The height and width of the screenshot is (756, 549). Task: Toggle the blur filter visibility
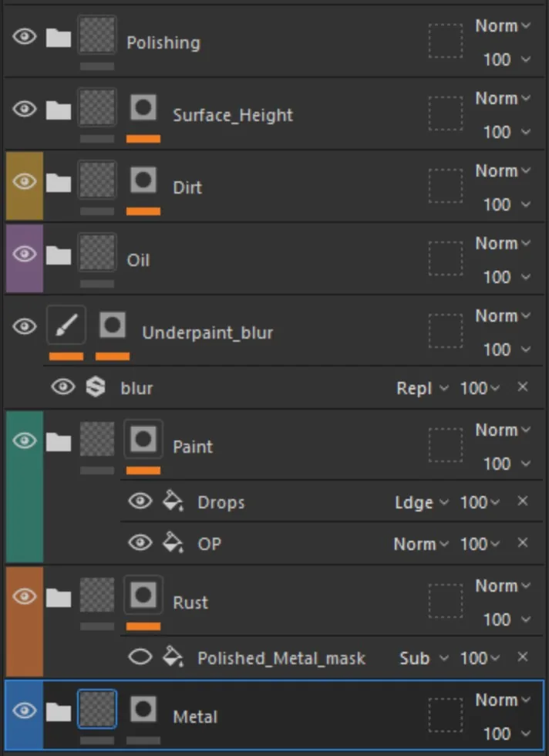point(63,386)
